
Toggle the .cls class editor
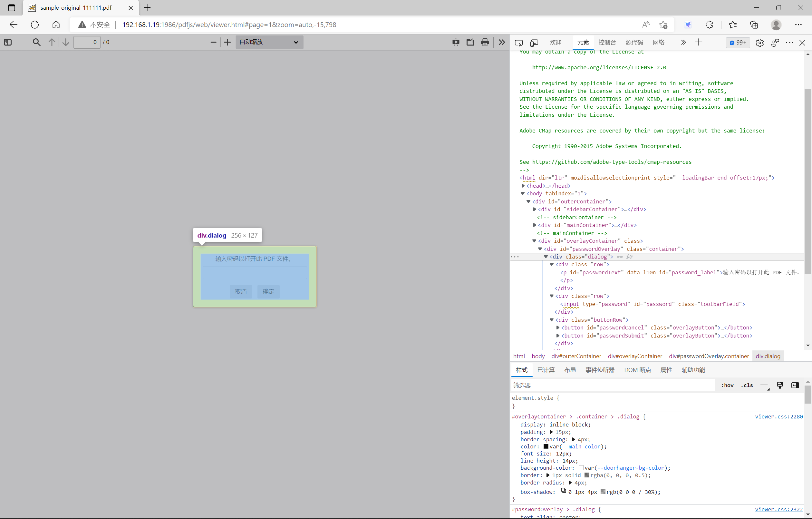(747, 385)
